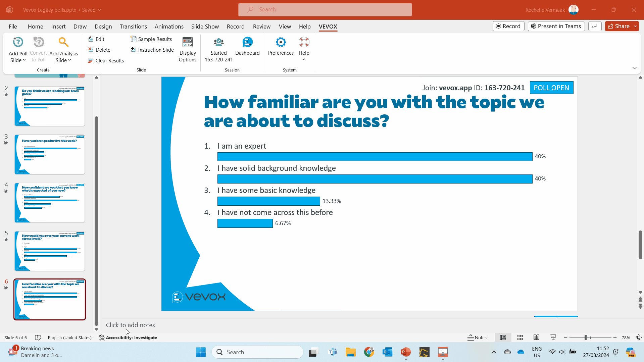Switch to Slide Sorter view

(x=519, y=338)
